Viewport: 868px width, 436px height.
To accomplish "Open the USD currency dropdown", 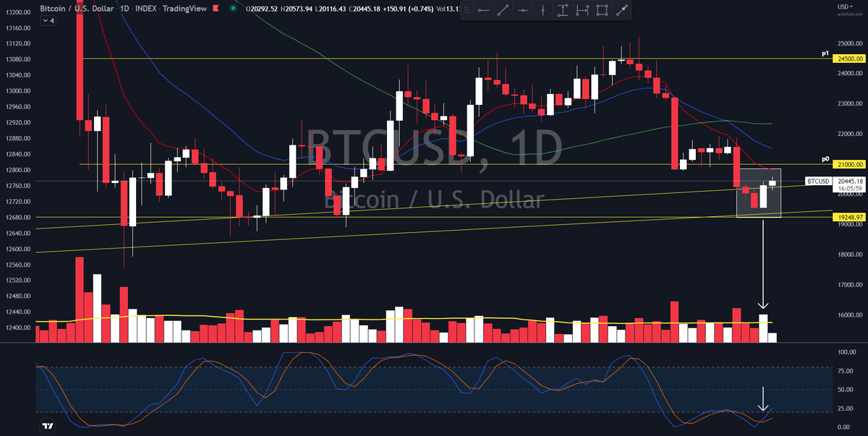I will (x=844, y=6).
